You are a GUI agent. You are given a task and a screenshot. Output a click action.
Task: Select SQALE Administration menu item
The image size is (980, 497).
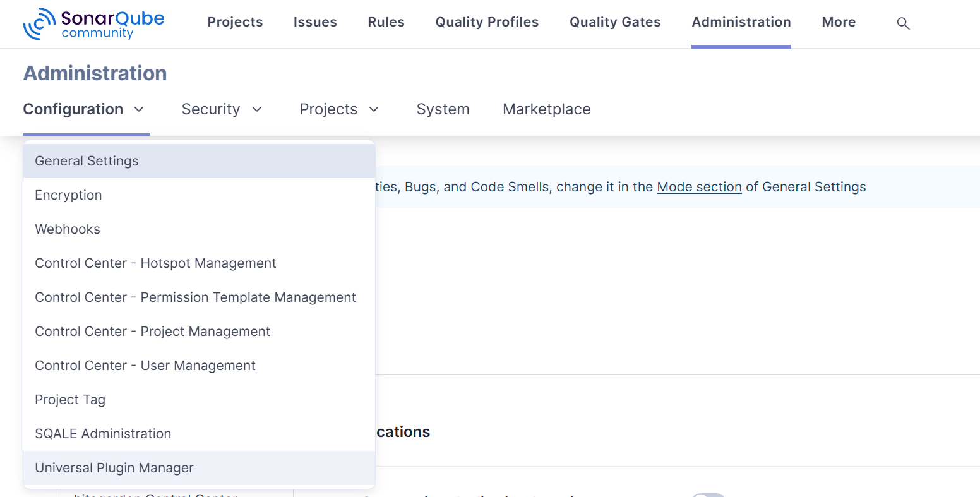click(x=103, y=434)
